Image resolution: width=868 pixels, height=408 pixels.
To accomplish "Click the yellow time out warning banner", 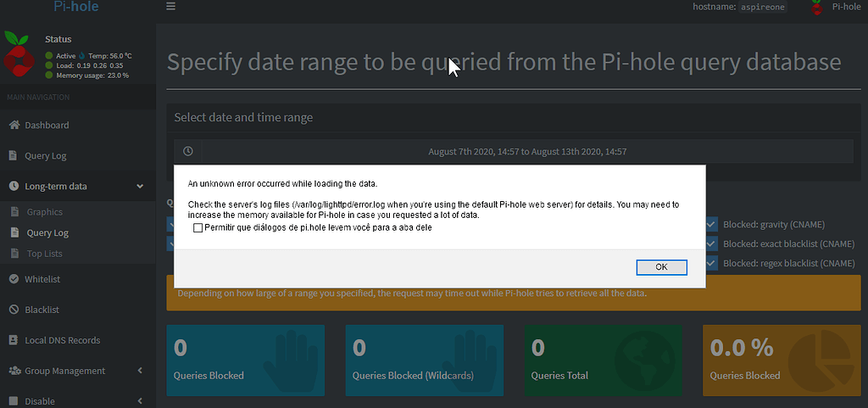I will (x=514, y=293).
